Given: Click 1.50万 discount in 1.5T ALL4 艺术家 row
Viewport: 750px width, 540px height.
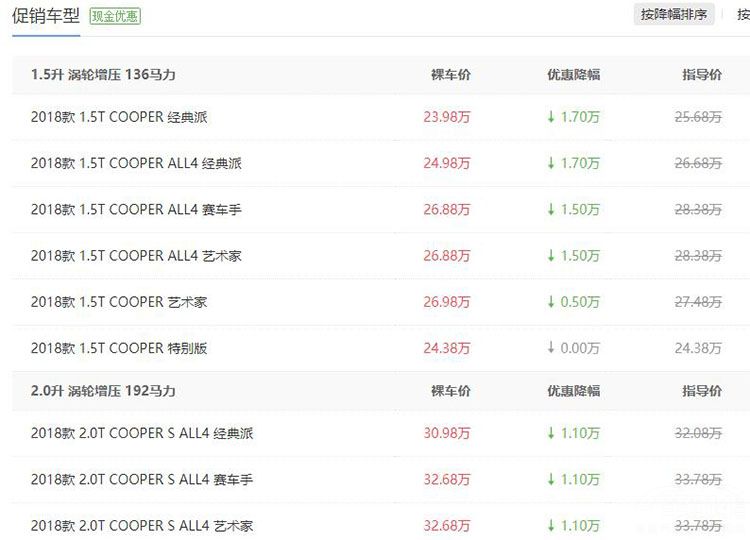Looking at the screenshot, I should tap(574, 256).
